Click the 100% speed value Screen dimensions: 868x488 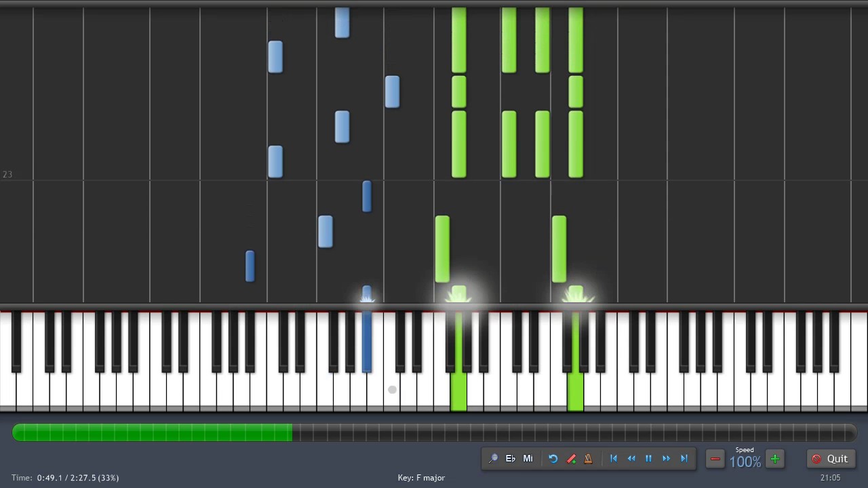(745, 462)
